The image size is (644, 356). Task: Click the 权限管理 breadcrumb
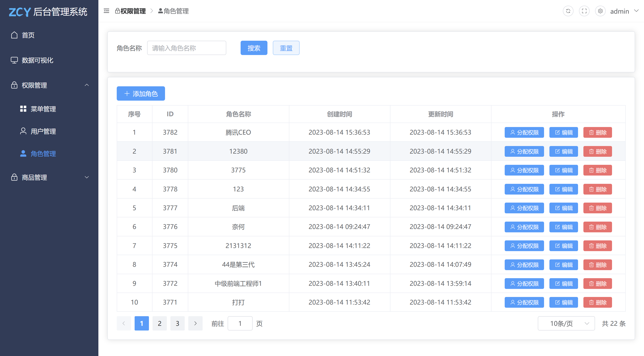(130, 11)
